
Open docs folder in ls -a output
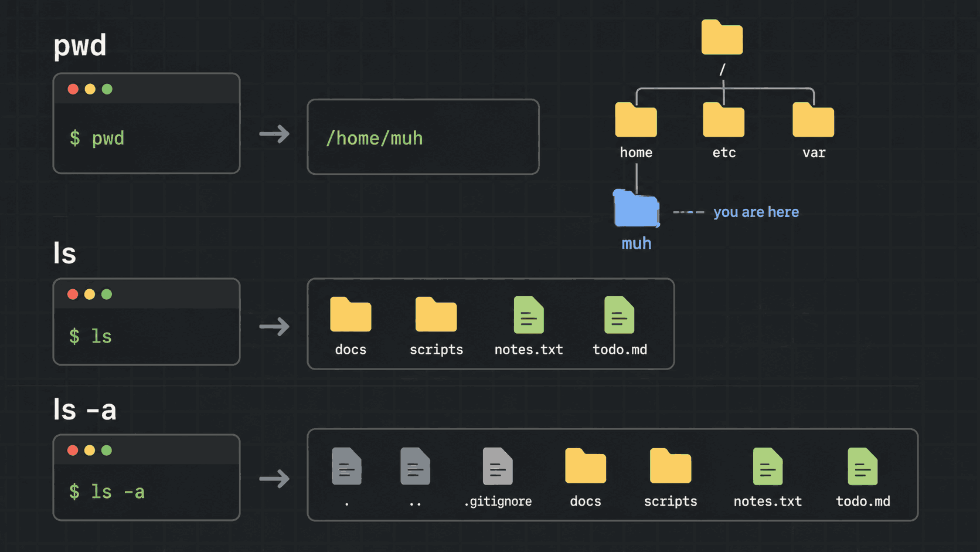point(586,466)
